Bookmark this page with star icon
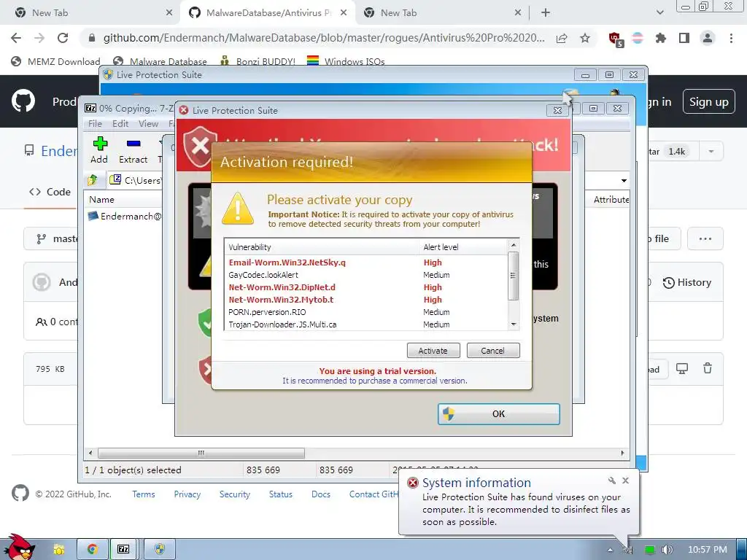747x560 pixels. click(x=585, y=38)
